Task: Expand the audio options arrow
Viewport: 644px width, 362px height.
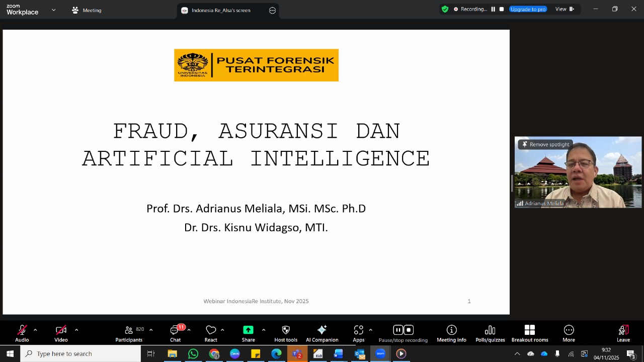Action: [35, 330]
